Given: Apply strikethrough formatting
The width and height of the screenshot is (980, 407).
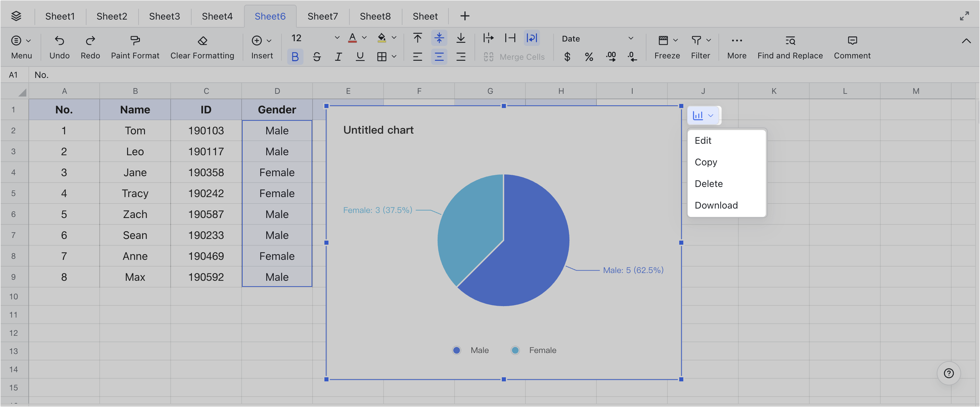Looking at the screenshot, I should click(317, 57).
